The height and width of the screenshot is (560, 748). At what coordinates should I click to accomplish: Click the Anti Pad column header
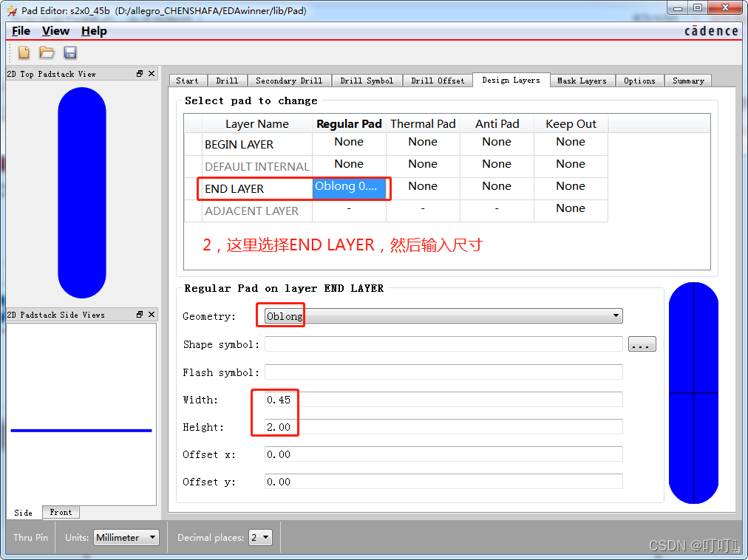tap(497, 123)
